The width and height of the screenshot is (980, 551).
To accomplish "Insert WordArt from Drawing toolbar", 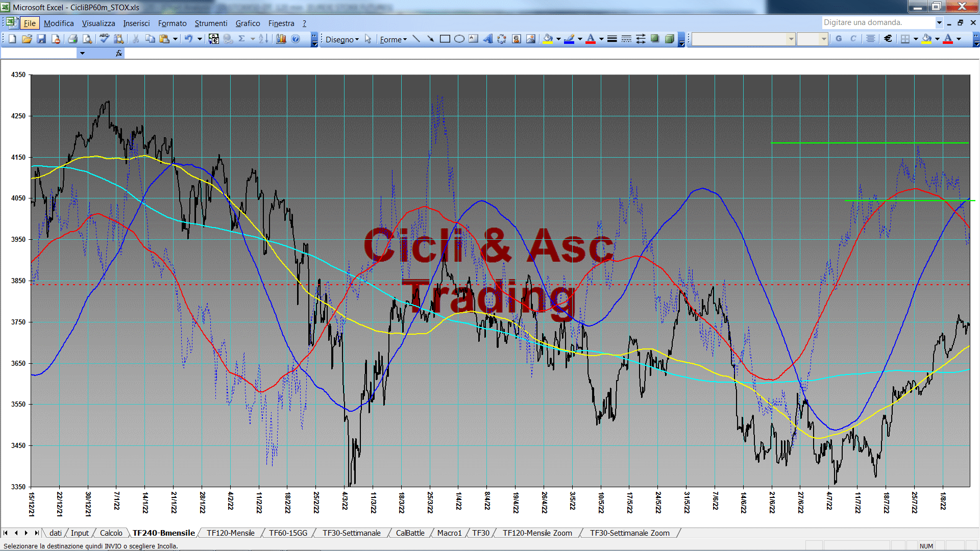I will [488, 39].
